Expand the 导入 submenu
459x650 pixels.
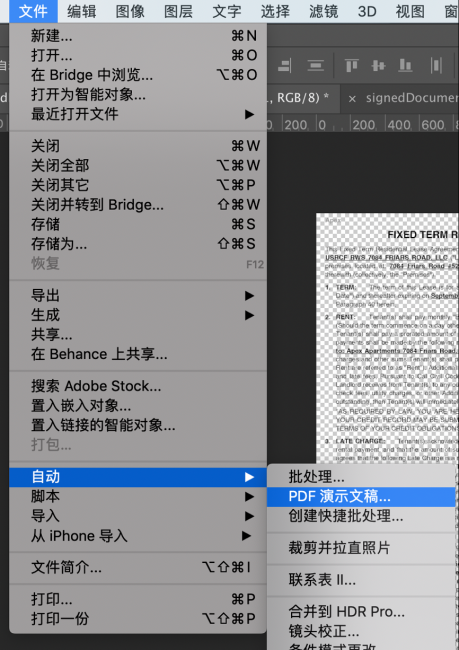point(138,516)
